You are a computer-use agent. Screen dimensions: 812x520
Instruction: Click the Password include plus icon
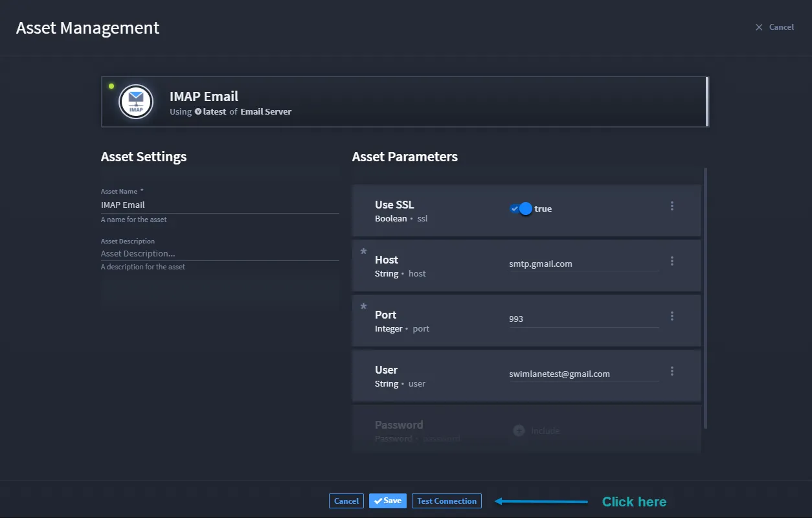coord(519,430)
